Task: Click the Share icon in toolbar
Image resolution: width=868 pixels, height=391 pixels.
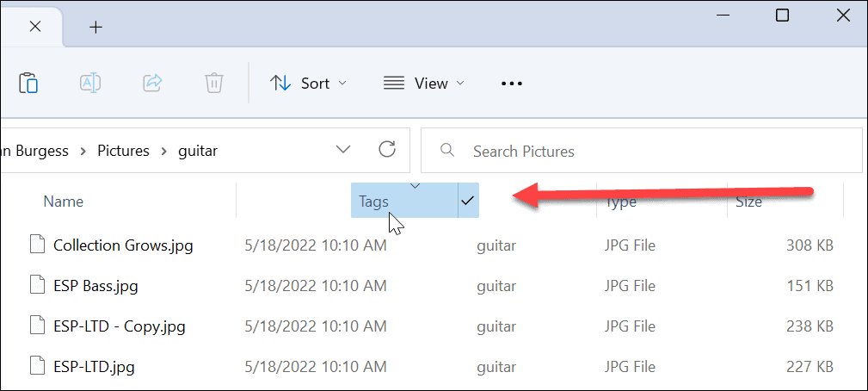Action: [x=152, y=83]
